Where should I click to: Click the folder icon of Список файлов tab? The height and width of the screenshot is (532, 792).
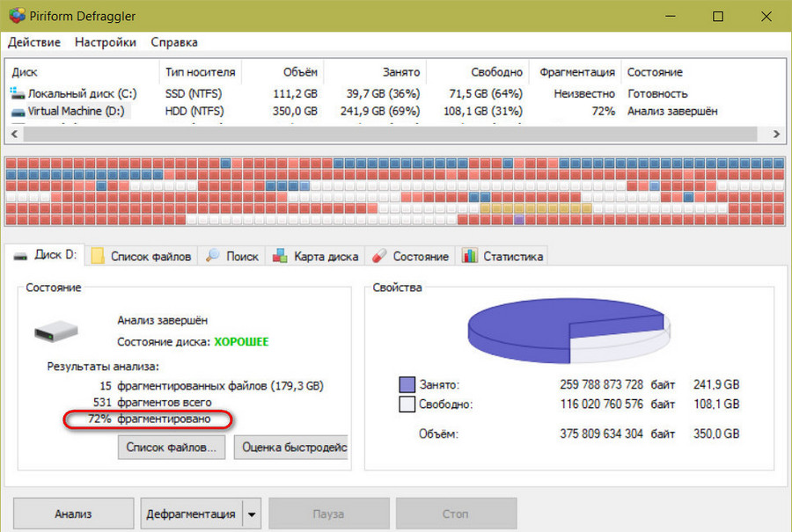(x=98, y=256)
